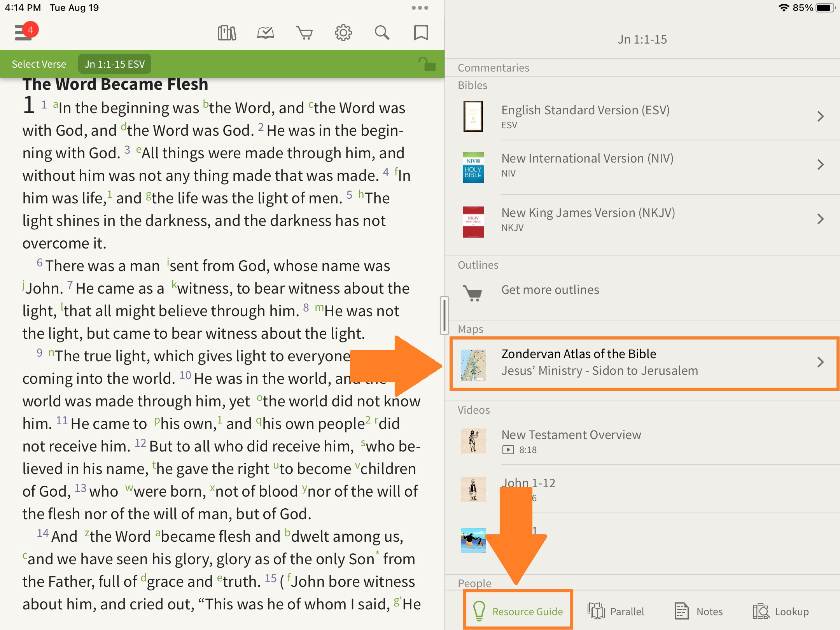Open the Lookup tab

click(x=781, y=611)
